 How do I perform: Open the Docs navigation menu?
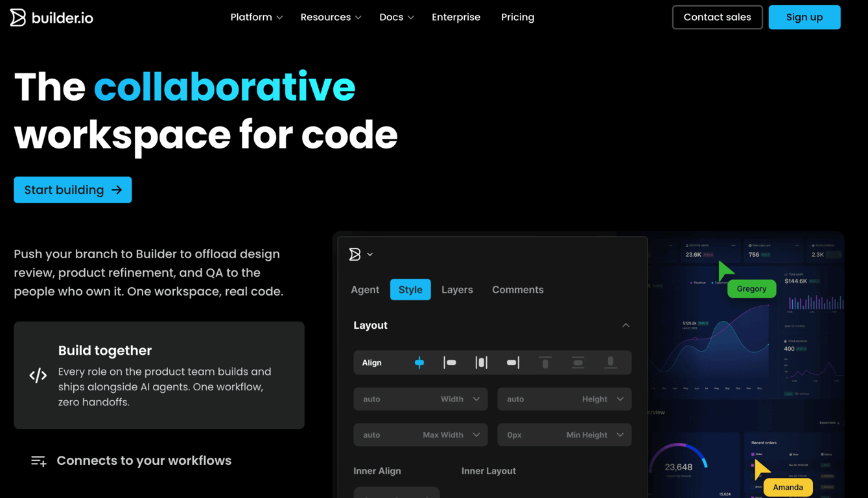tap(396, 18)
